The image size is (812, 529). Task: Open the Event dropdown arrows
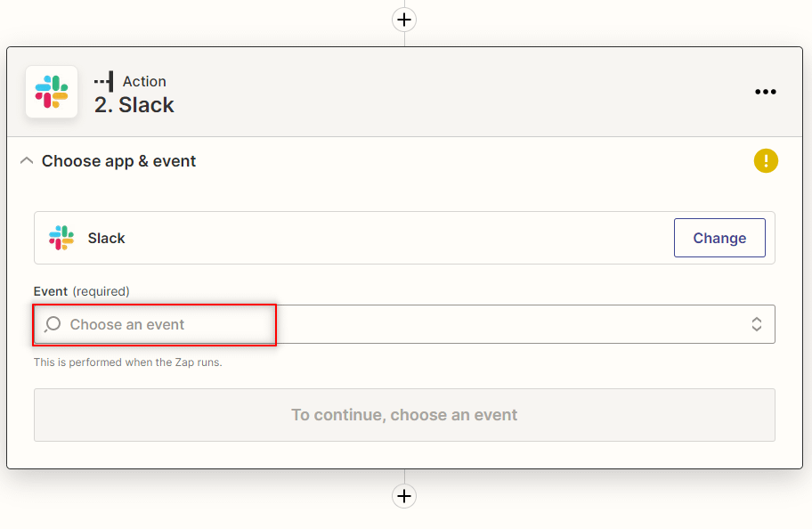pyautogui.click(x=756, y=324)
